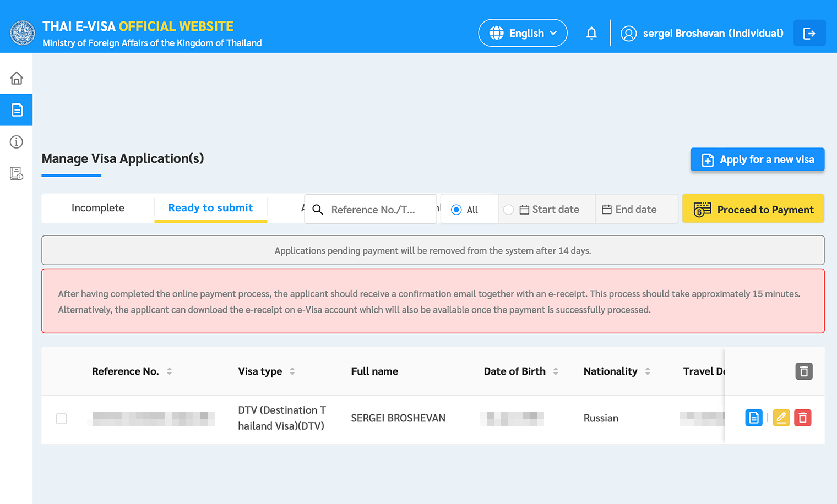Delete the application with red trash icon

(x=803, y=418)
